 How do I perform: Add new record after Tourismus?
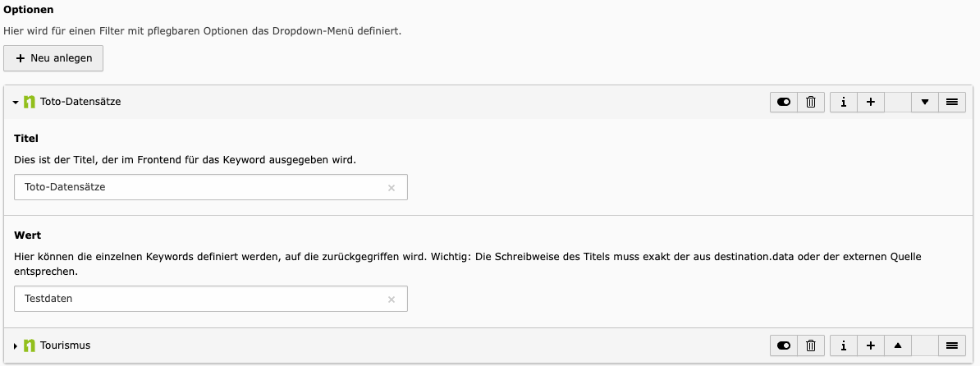871,346
